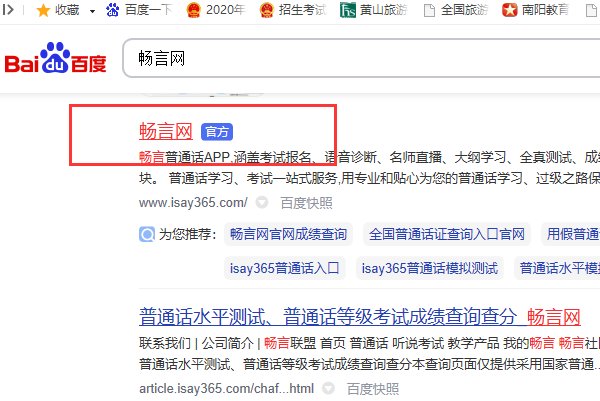Click the 全国旅游 page favicon
Image resolution: width=600 pixels, height=401 pixels.
(429, 10)
